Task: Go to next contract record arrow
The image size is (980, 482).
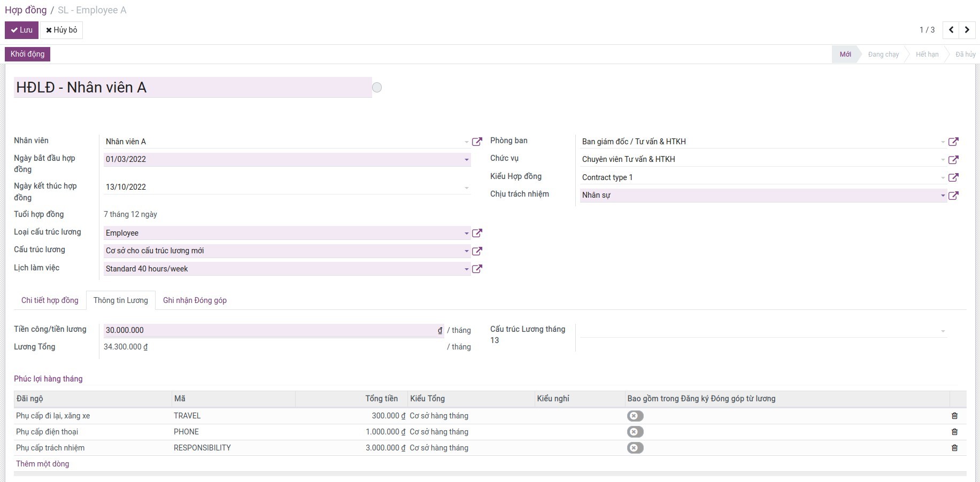Action: coord(967,30)
